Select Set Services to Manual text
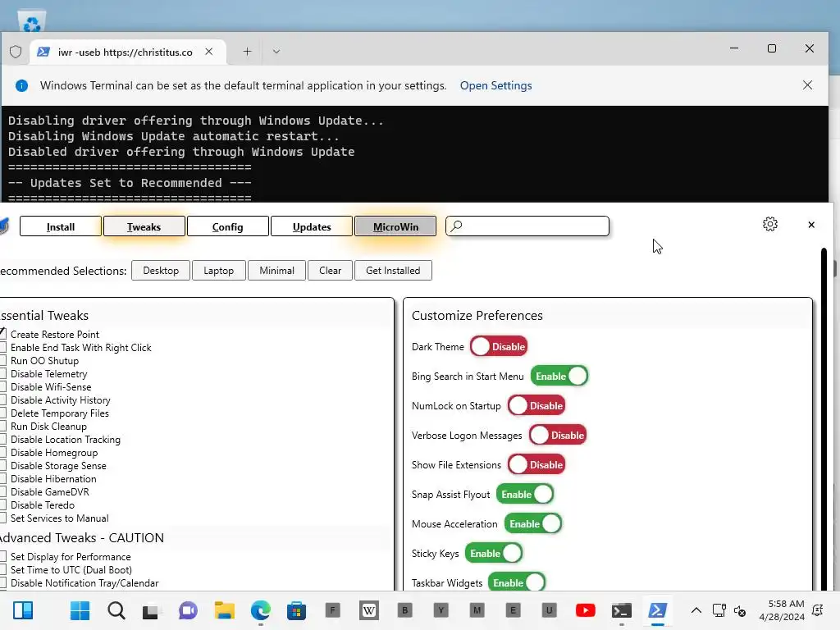 point(59,518)
